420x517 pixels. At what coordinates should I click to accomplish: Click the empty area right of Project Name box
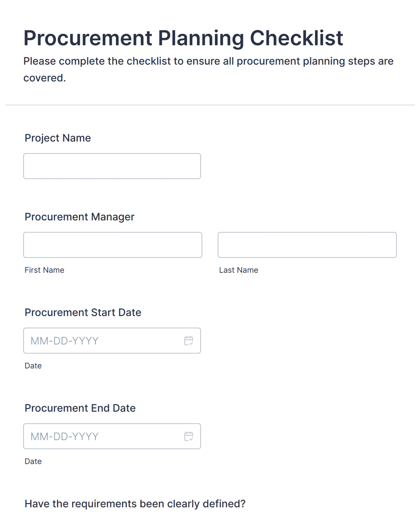coord(306,166)
